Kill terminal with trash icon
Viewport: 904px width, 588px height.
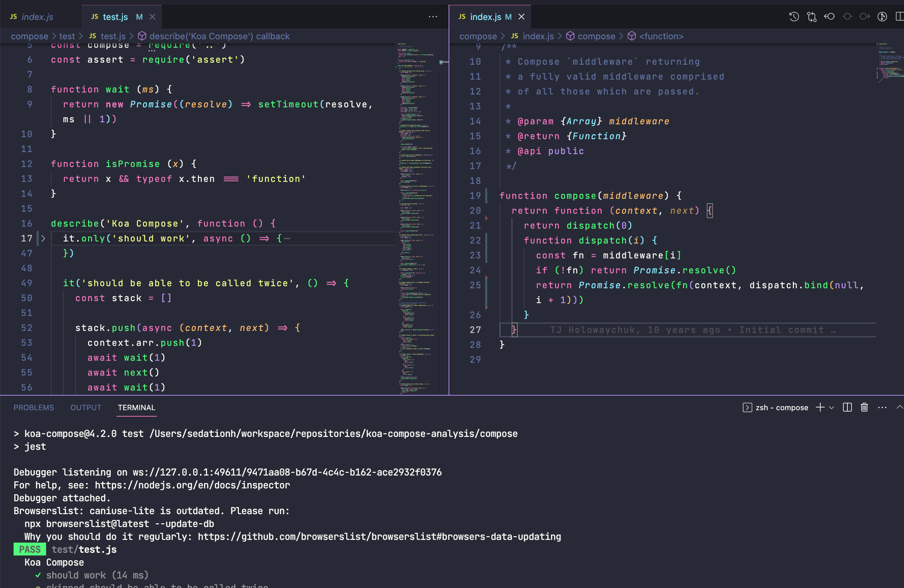(x=864, y=407)
